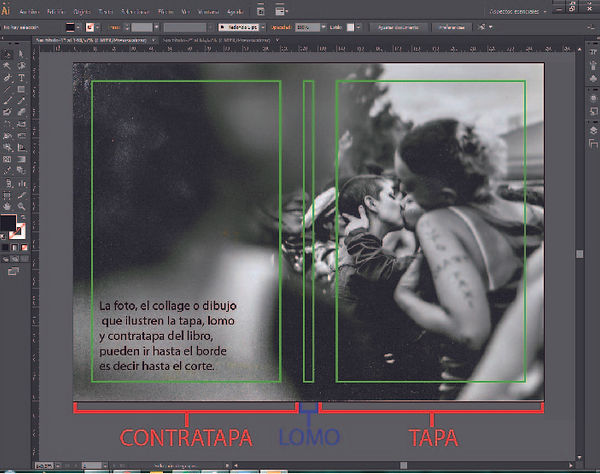This screenshot has height=474, width=600.
Task: Select the Hand tool
Action: click(x=7, y=207)
